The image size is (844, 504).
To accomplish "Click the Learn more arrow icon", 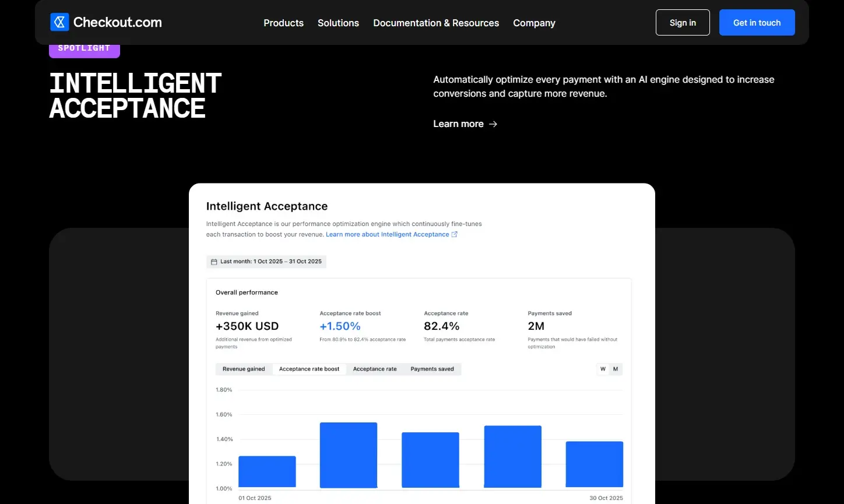I will (x=493, y=124).
